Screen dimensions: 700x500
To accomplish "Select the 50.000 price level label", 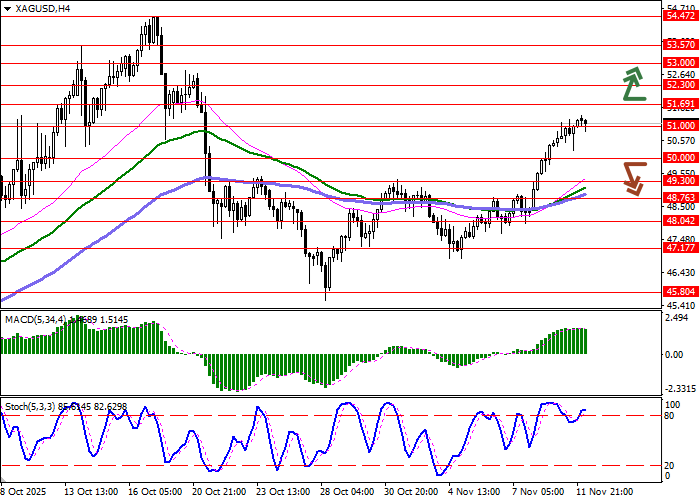I will pos(680,157).
